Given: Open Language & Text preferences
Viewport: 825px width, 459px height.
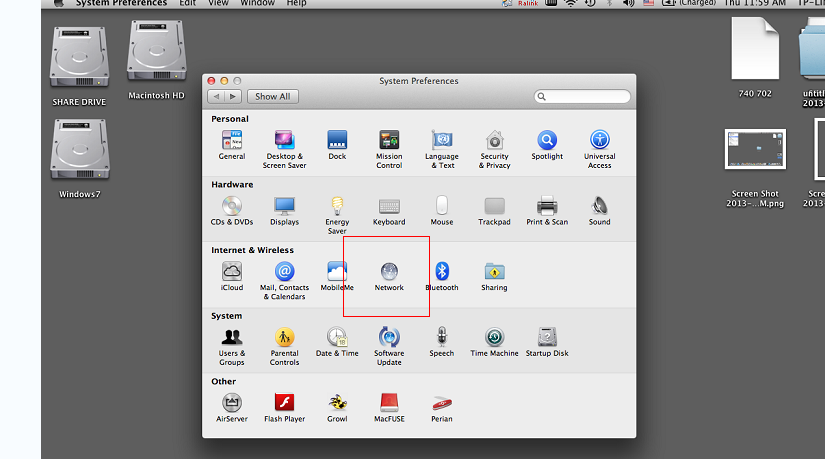Looking at the screenshot, I should click(x=442, y=149).
